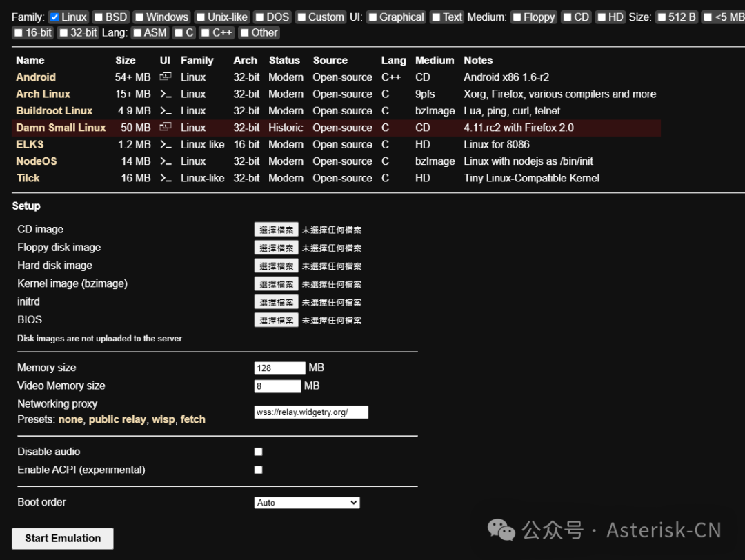Image resolution: width=745 pixels, height=560 pixels.
Task: Check the Custom family filter
Action: [301, 17]
